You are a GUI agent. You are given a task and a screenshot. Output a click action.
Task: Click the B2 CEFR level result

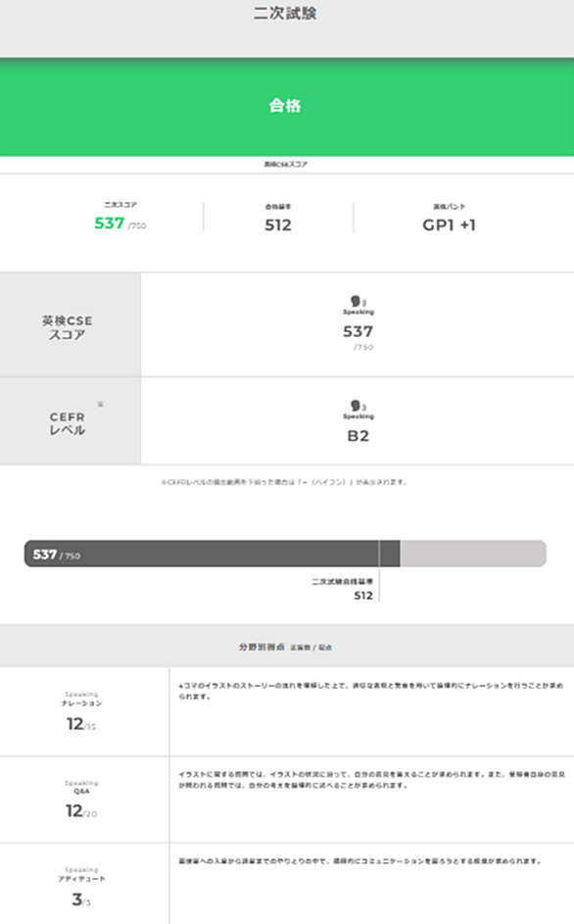[358, 436]
